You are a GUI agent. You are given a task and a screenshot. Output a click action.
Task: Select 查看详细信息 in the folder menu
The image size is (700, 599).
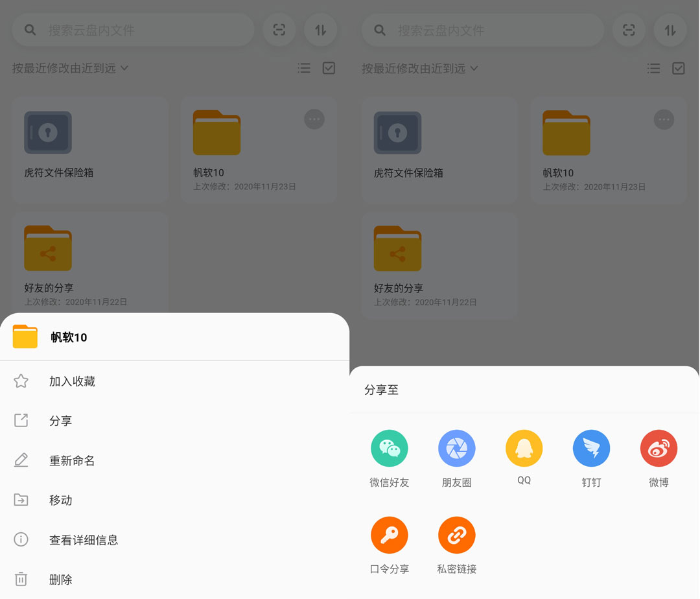click(x=174, y=539)
